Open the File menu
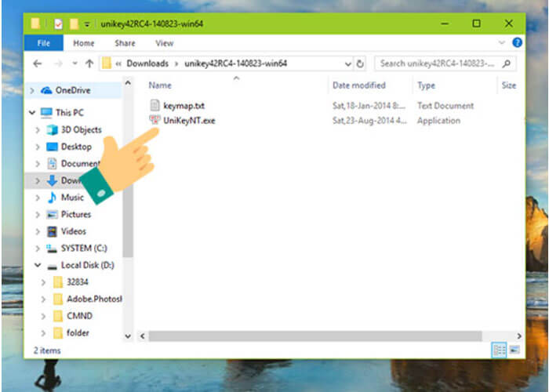The height and width of the screenshot is (392, 549). tap(44, 43)
